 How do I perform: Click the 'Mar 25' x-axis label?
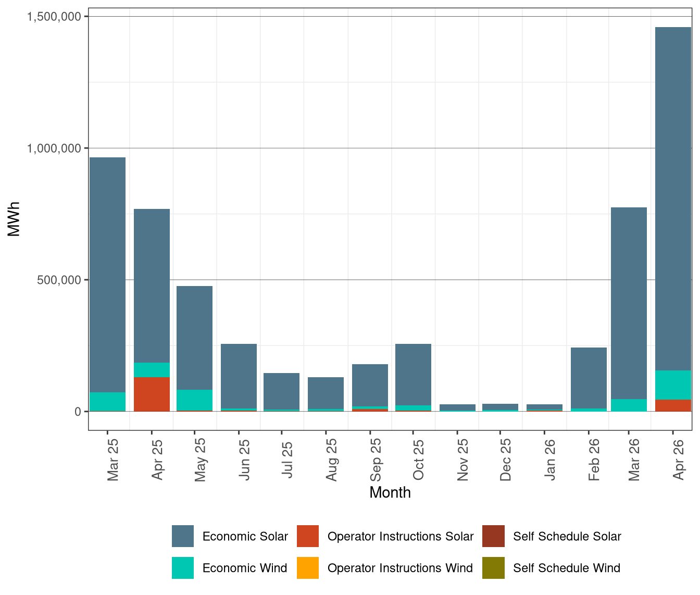(x=113, y=460)
